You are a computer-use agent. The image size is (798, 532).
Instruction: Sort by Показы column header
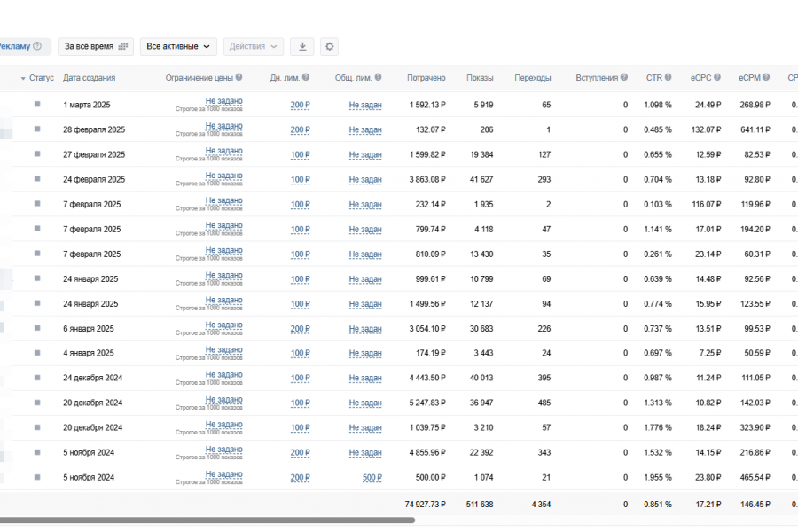coord(480,78)
